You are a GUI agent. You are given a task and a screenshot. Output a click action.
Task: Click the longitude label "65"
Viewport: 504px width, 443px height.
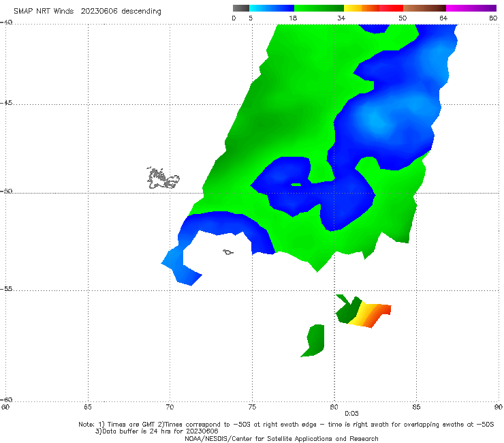88,408
